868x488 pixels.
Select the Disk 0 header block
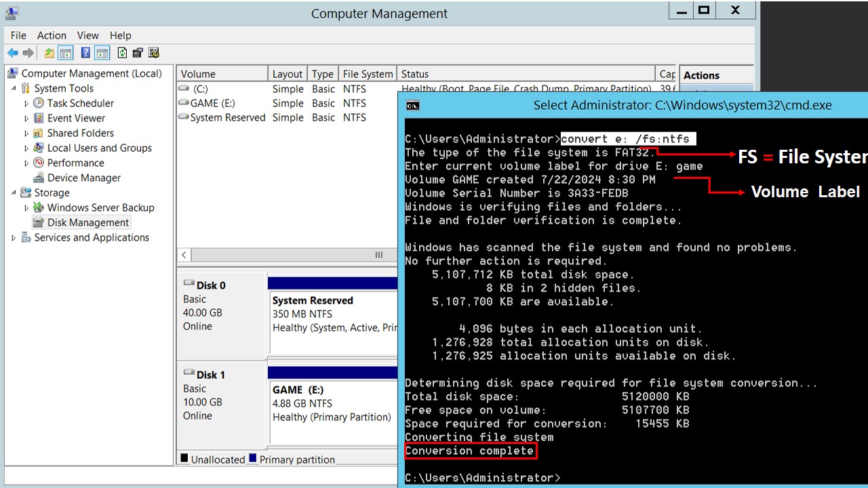[222, 315]
